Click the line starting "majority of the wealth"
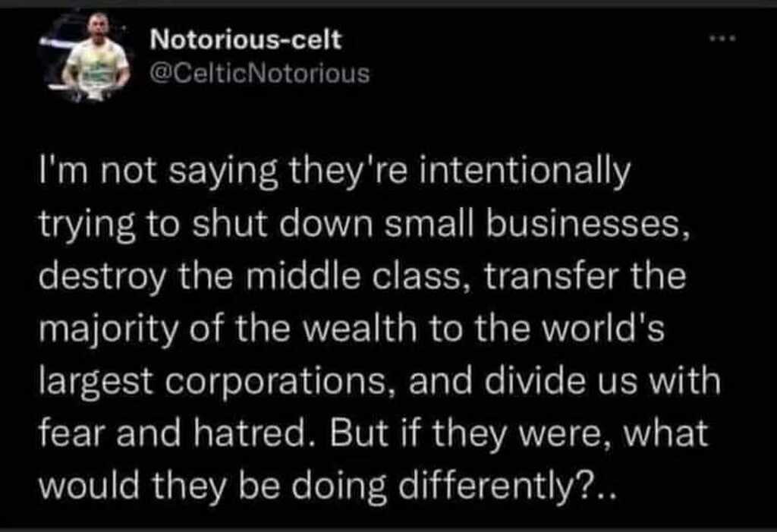The width and height of the screenshot is (777, 532). point(351,329)
